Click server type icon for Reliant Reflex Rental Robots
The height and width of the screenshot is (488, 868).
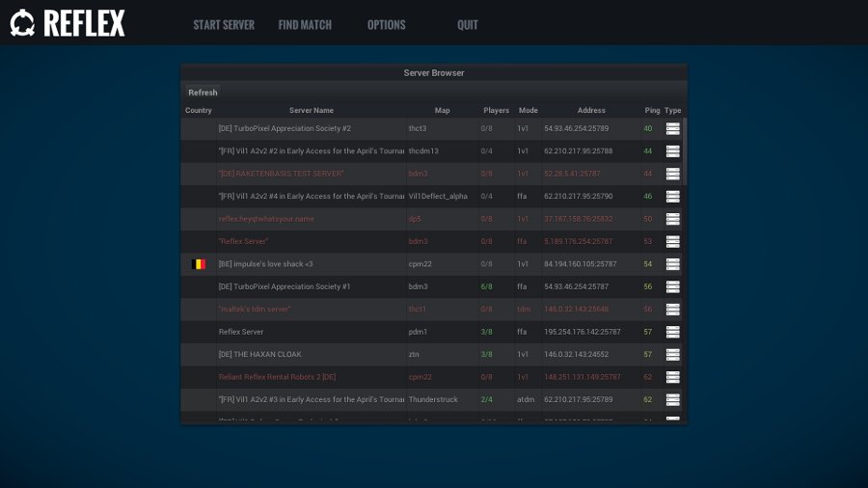pyautogui.click(x=672, y=377)
